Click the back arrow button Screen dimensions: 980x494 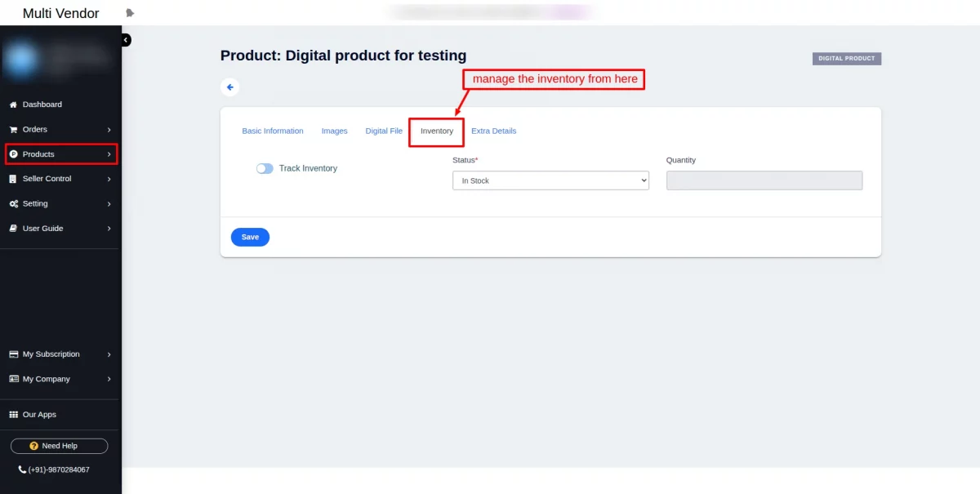230,87
